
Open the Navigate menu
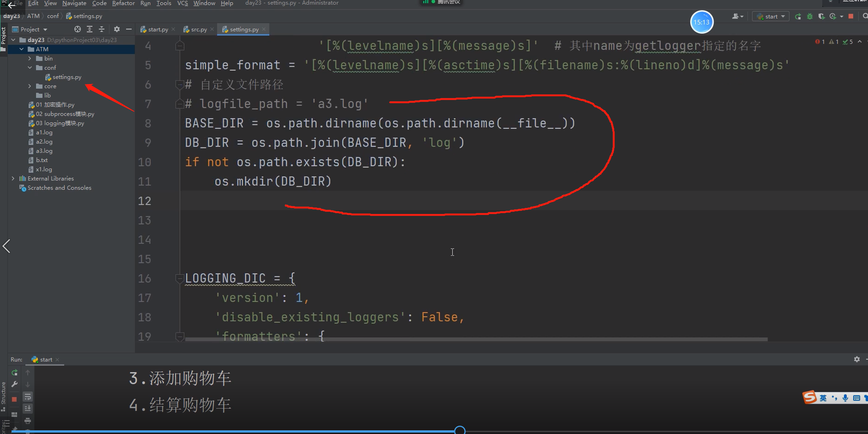click(74, 3)
